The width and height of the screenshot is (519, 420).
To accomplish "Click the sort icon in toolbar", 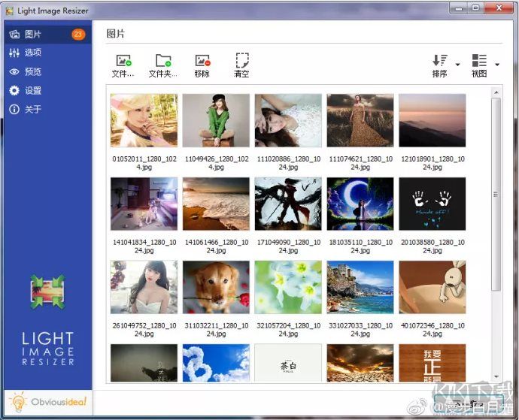I will (439, 62).
